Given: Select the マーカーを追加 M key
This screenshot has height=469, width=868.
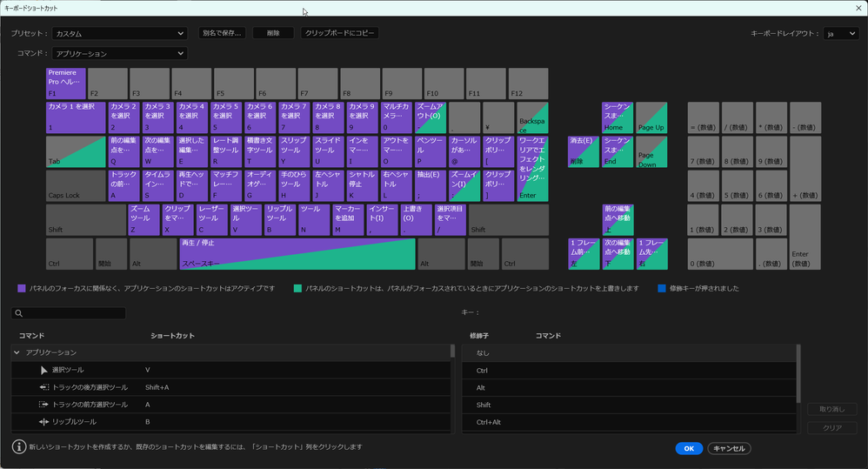Looking at the screenshot, I should 348,220.
